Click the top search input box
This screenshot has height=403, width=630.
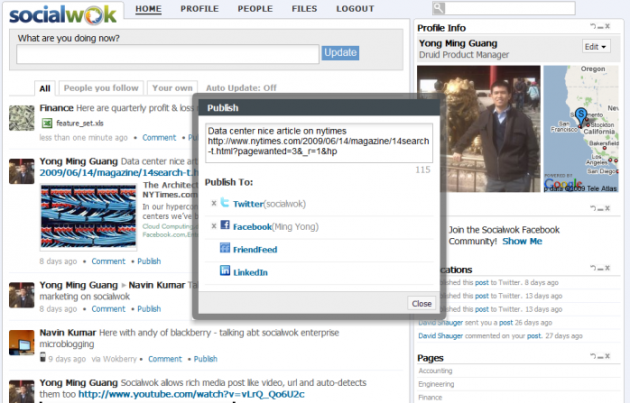point(510,8)
